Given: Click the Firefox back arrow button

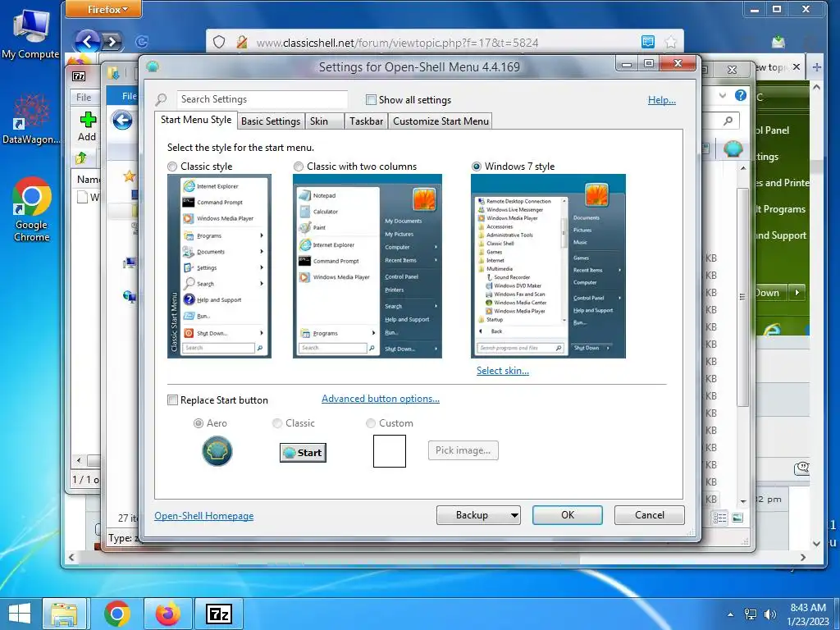Looking at the screenshot, I should [87, 41].
